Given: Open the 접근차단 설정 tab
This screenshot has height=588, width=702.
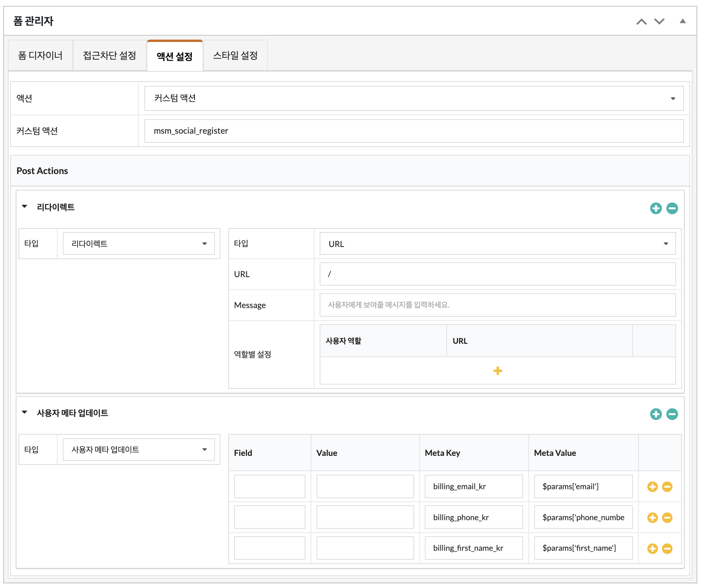Looking at the screenshot, I should [x=109, y=55].
